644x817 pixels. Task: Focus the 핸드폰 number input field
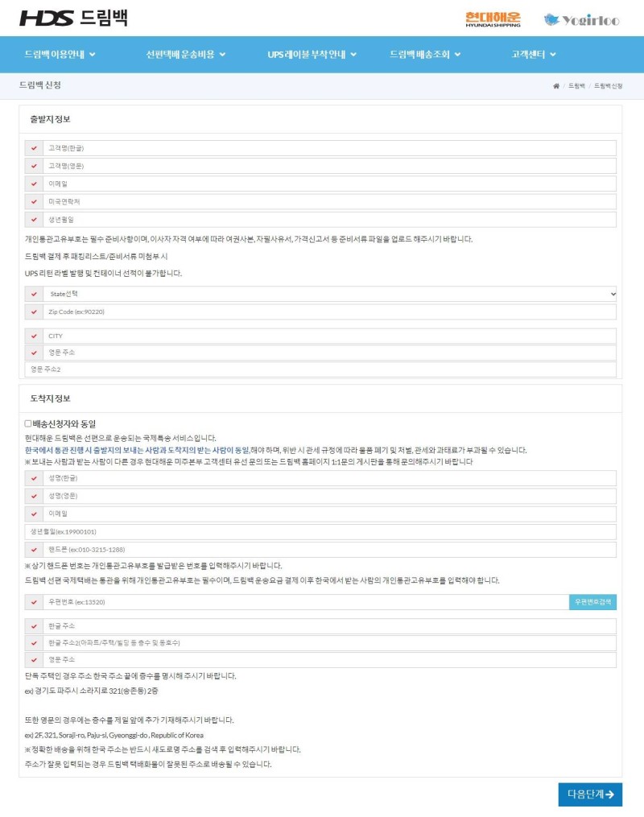coord(330,549)
